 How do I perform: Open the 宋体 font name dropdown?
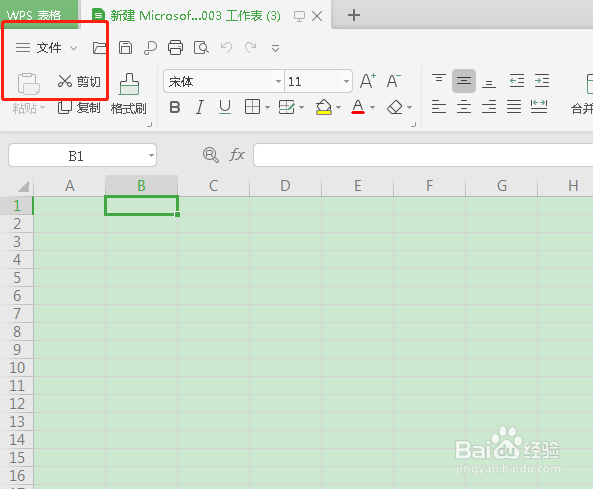coord(278,81)
